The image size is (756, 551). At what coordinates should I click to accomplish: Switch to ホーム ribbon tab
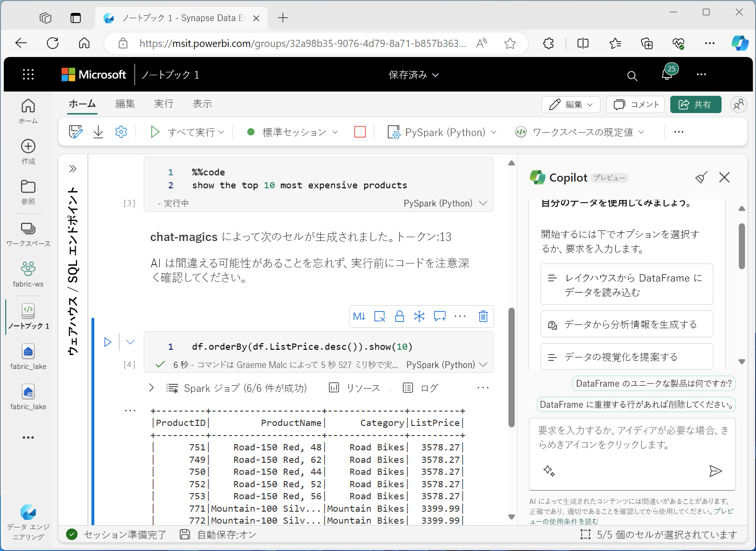click(82, 103)
